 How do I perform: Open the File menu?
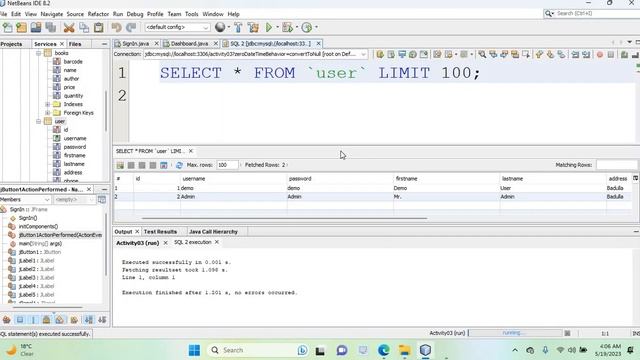click(3, 14)
